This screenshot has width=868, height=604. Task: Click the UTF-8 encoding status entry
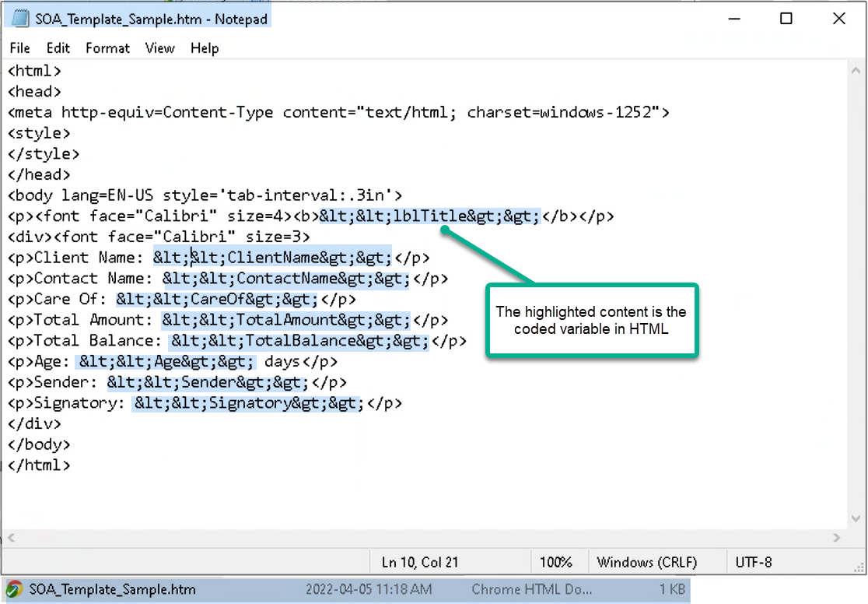(x=754, y=563)
